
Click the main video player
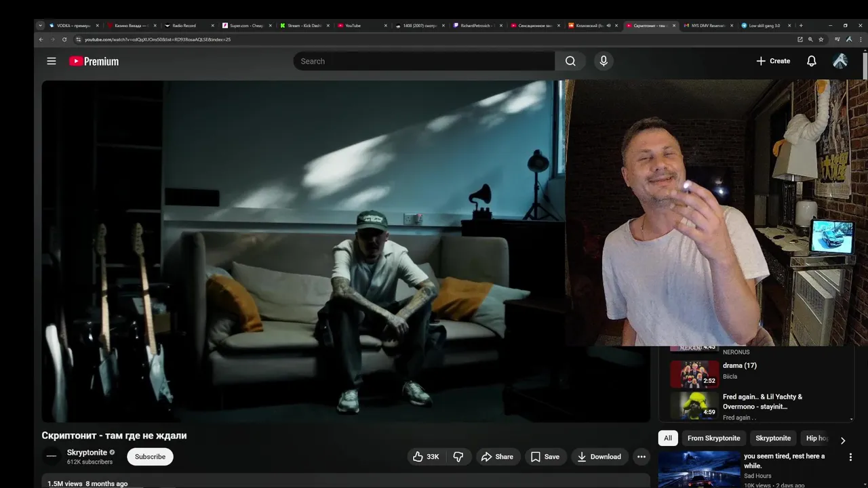click(x=346, y=251)
